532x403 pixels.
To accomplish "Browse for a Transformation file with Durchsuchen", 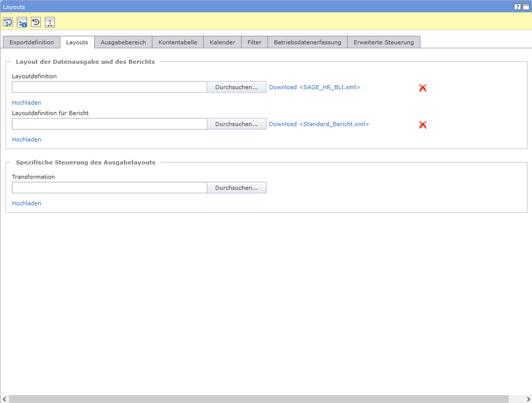I will click(x=236, y=188).
